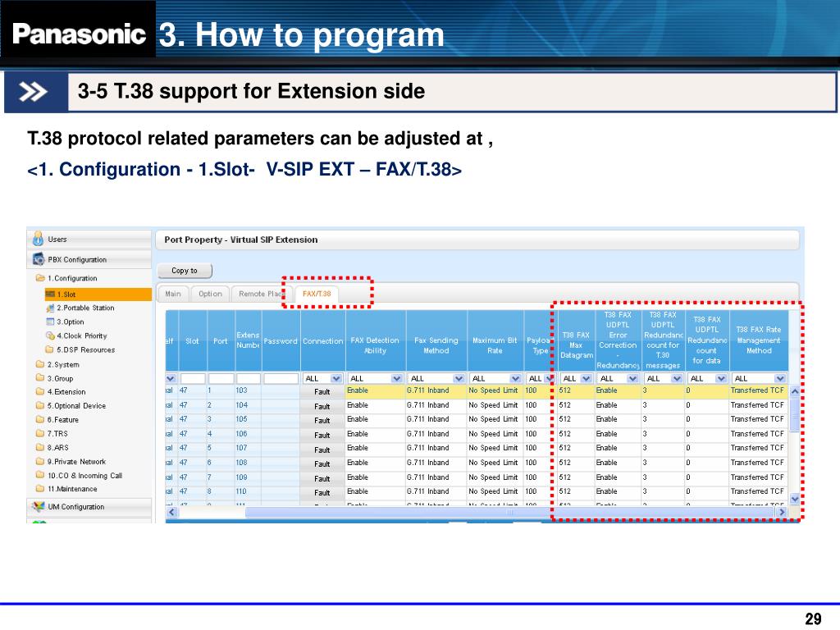840x630 pixels.
Task: Click the 1.Slot icon in the tree
Action: tap(50, 294)
